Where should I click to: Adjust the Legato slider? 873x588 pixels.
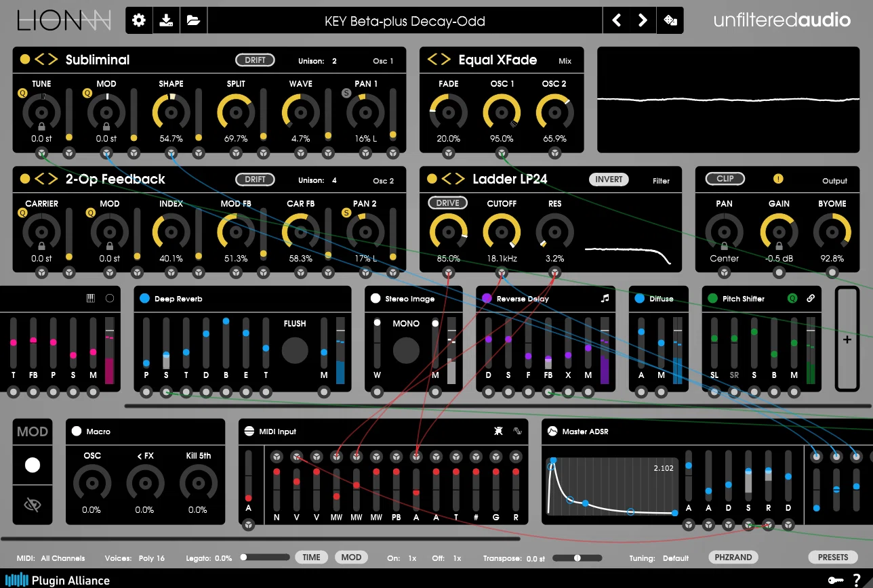pos(265,558)
